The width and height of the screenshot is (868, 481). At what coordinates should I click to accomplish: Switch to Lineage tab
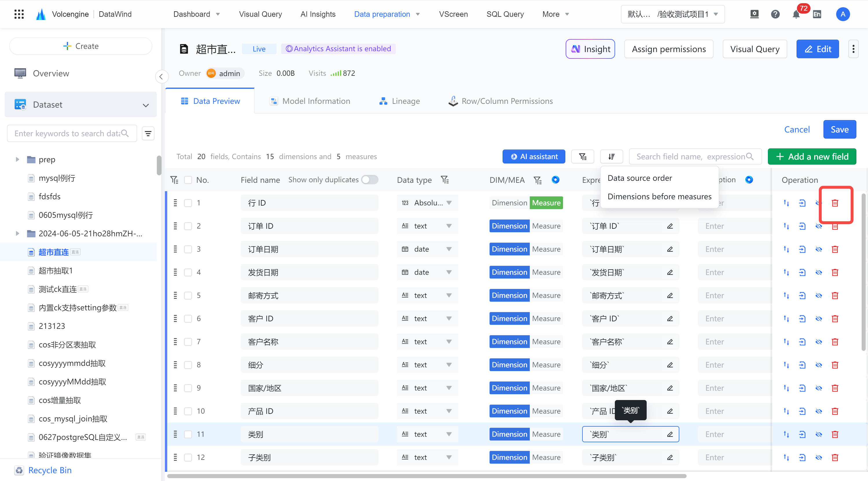click(x=399, y=101)
